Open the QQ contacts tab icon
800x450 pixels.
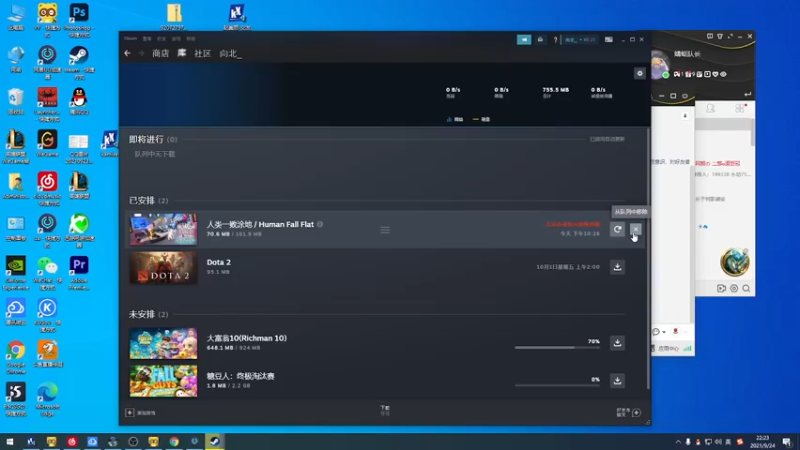pos(710,108)
